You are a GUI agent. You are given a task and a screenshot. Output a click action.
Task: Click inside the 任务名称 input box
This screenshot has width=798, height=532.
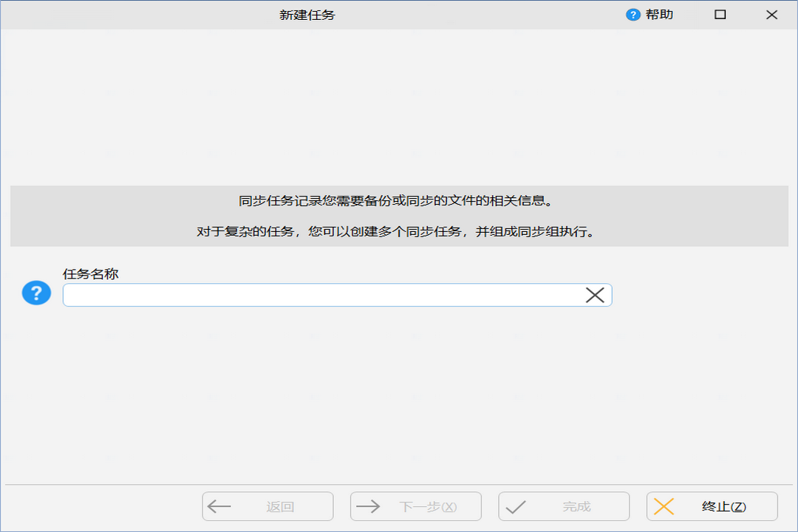[x=325, y=295]
